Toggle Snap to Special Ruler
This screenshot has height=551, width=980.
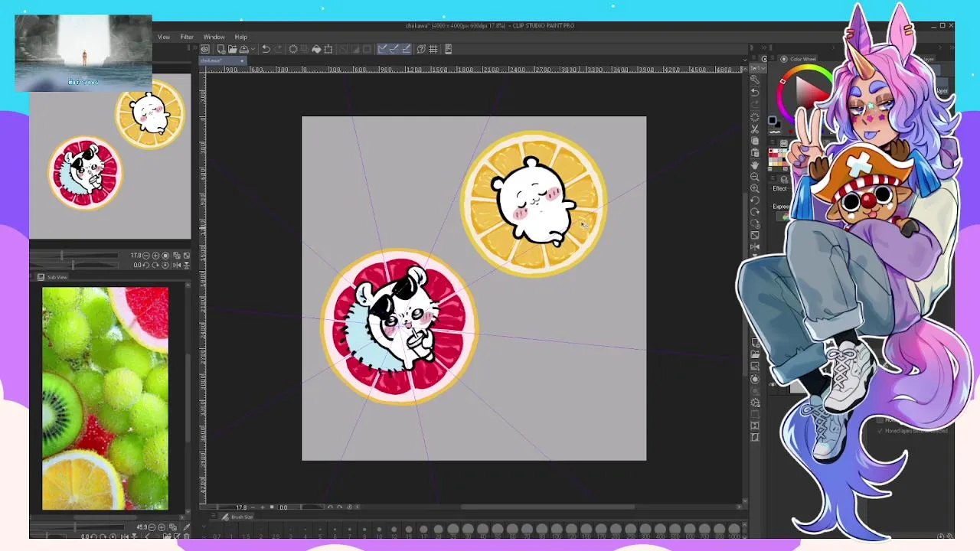coord(394,49)
